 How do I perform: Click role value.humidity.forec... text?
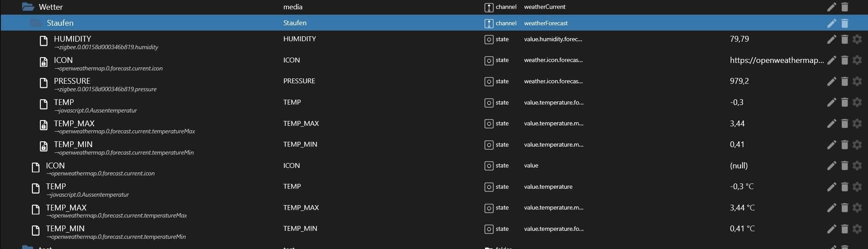click(x=553, y=39)
